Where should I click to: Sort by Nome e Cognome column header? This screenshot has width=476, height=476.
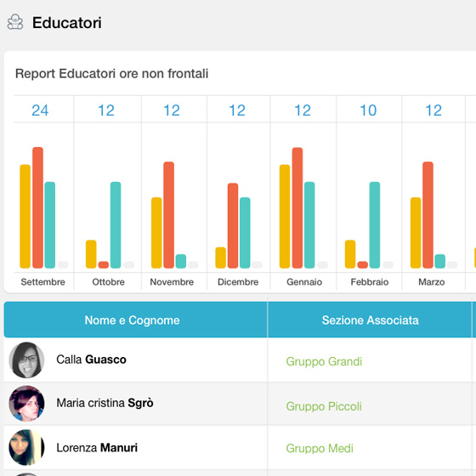pos(136,320)
